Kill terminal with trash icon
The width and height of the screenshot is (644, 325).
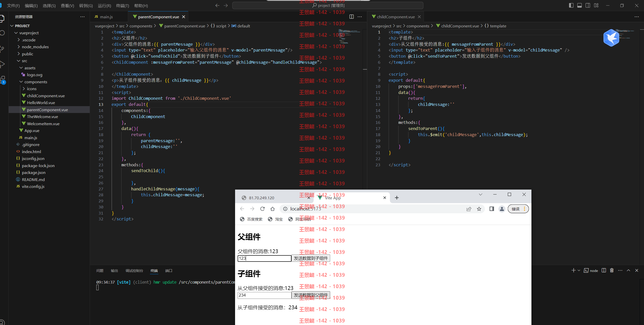pyautogui.click(x=612, y=270)
